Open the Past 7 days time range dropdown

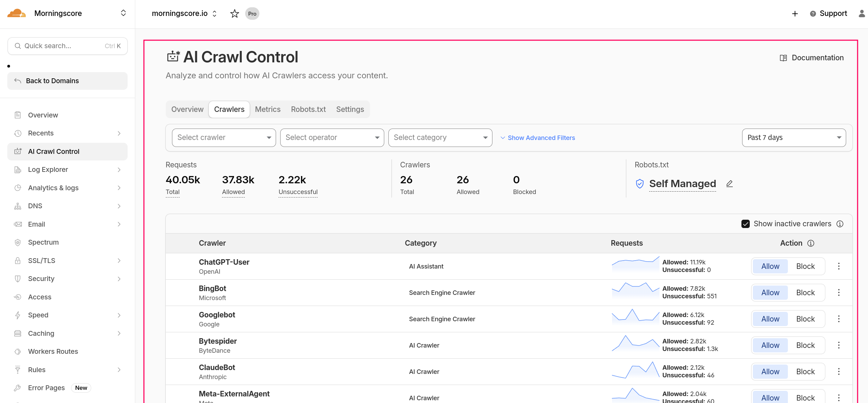793,138
